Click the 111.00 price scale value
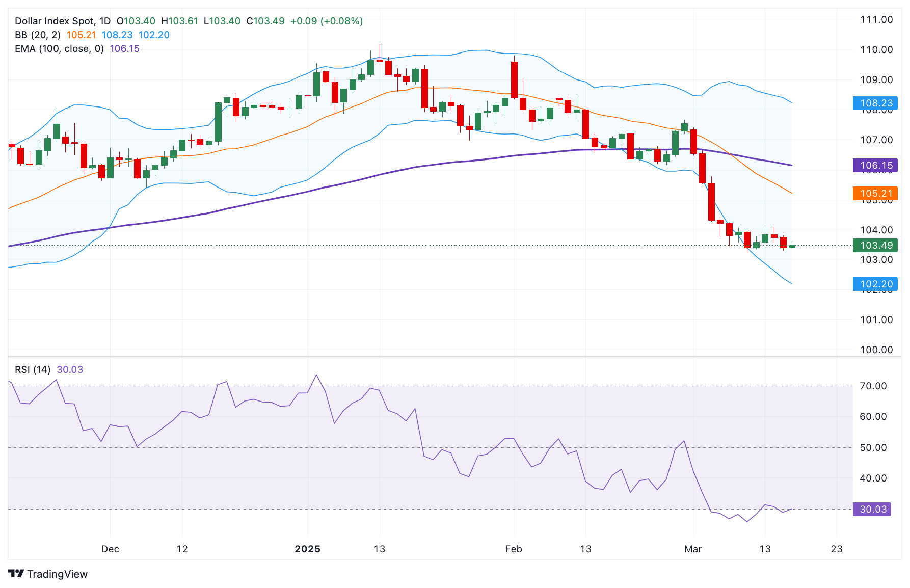Screen dimensions: 910x588 point(876,19)
